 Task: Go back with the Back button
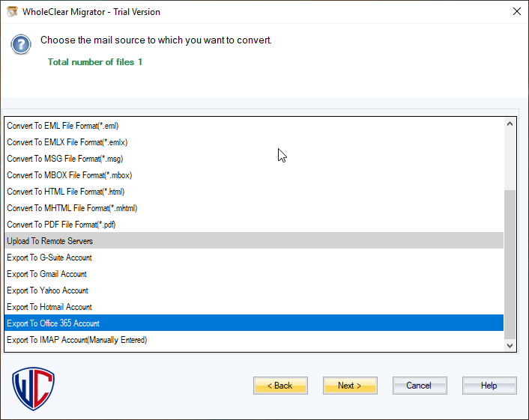tap(280, 386)
